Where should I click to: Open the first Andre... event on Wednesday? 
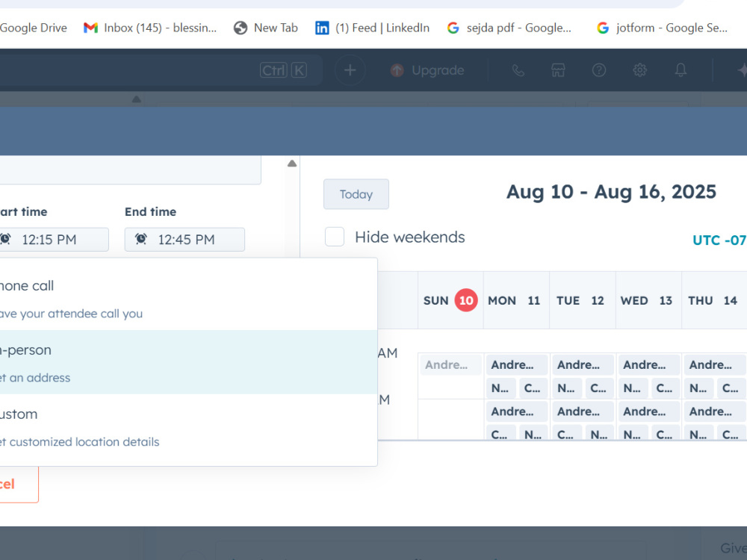[649, 365]
